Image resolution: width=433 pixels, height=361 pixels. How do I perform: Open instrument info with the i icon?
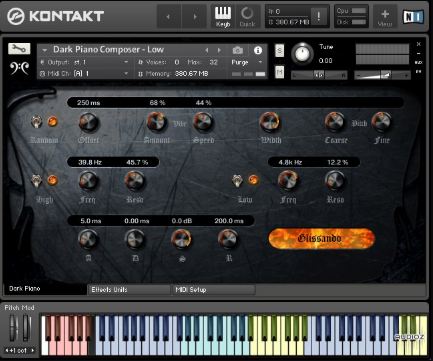click(258, 50)
